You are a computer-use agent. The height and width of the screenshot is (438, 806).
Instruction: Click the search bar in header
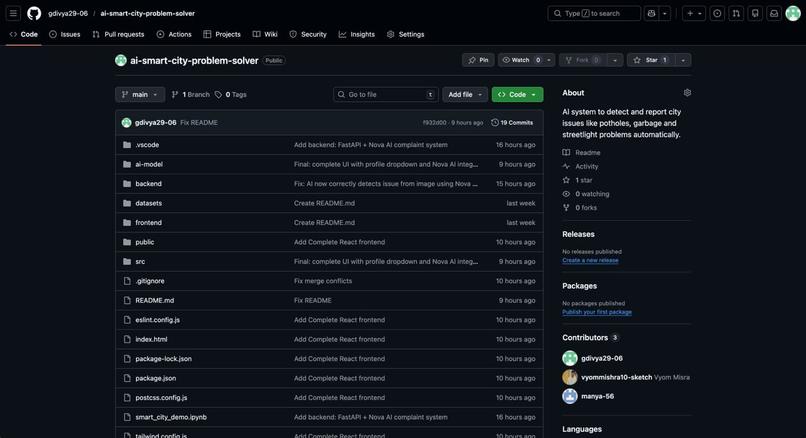click(x=594, y=13)
